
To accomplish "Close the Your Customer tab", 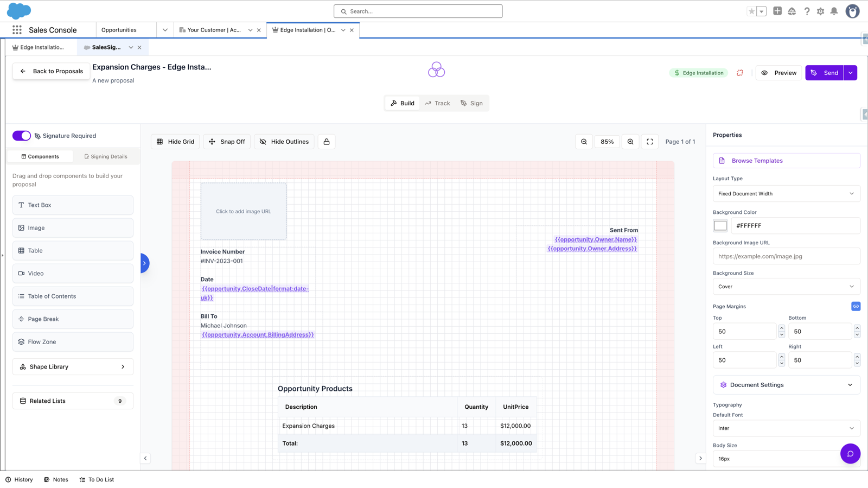I will click(259, 30).
